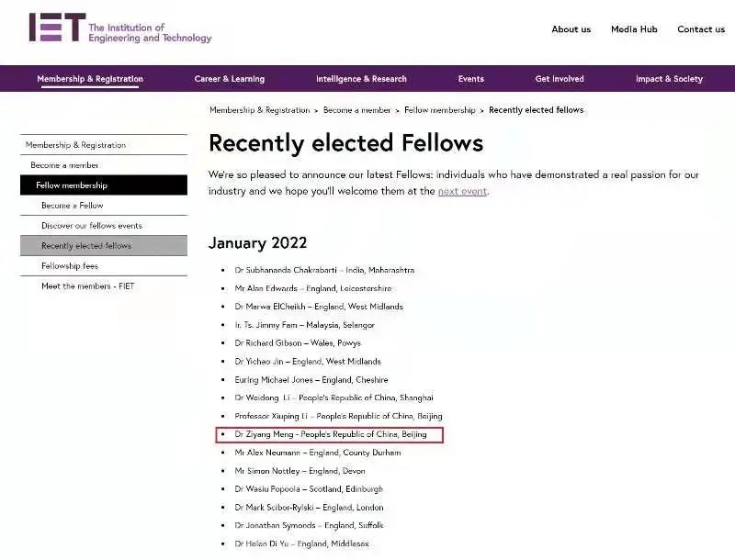Open the Career & Learning navigation tab
This screenshot has height=560, width=735.
tap(228, 79)
